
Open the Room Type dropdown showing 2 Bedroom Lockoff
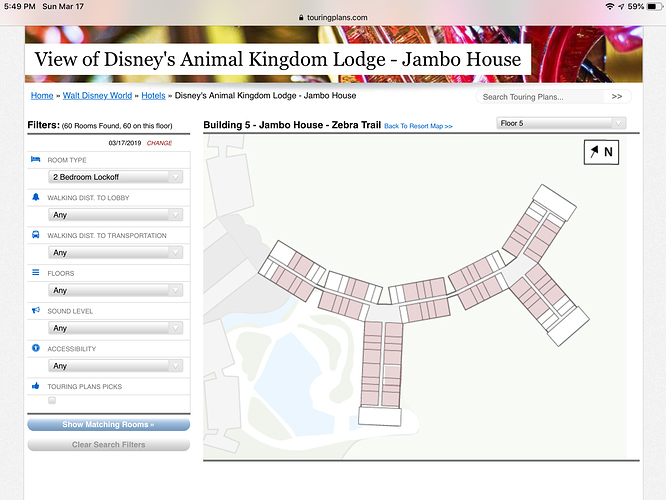pyautogui.click(x=116, y=177)
